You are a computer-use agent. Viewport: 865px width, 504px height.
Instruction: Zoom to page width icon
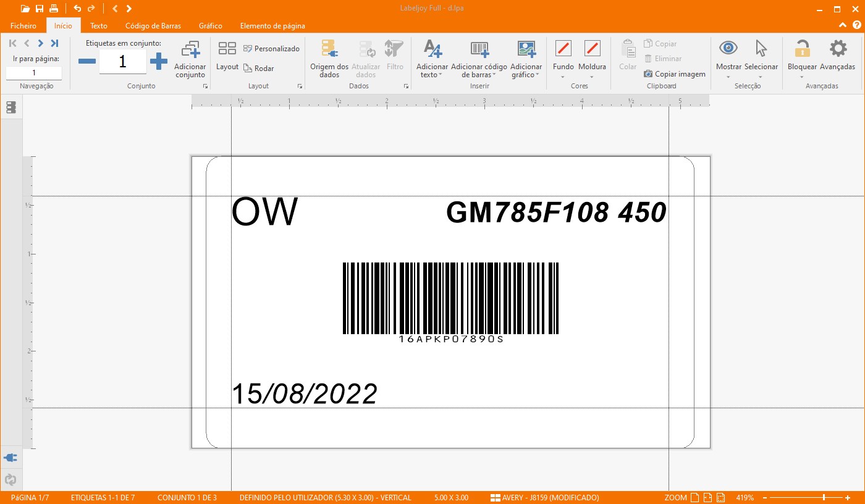tap(708, 497)
